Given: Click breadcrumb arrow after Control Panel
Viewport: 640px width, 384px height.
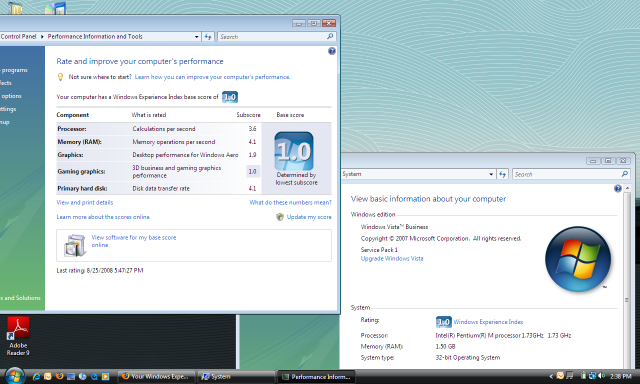Looking at the screenshot, I should [x=42, y=36].
